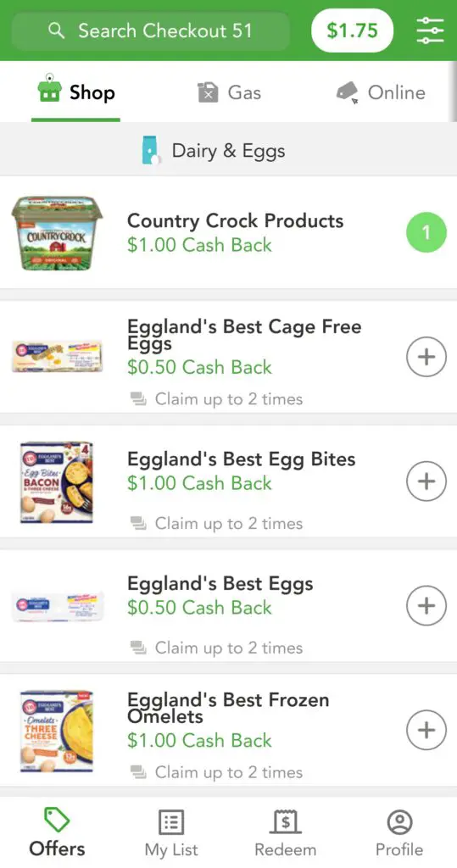Select the Gas pump icon

coord(208,92)
